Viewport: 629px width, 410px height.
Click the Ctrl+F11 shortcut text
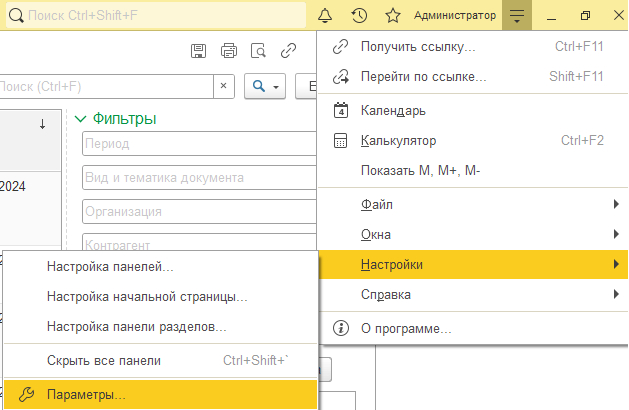(579, 47)
